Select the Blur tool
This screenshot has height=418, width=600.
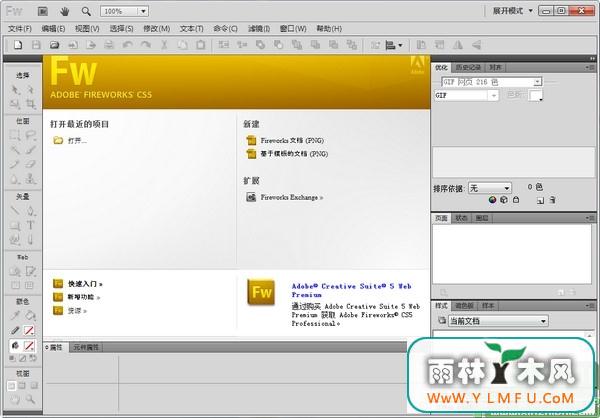click(15, 179)
